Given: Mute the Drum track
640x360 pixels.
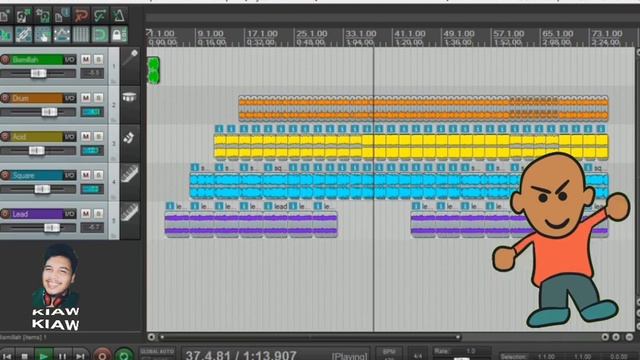Looking at the screenshot, I should pos(86,98).
